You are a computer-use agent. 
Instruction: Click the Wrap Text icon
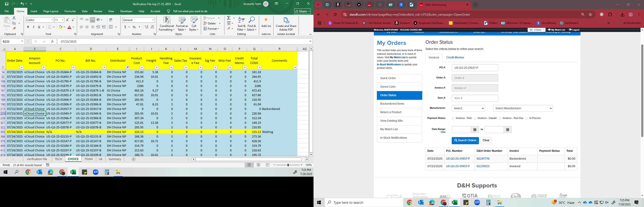click(111, 20)
